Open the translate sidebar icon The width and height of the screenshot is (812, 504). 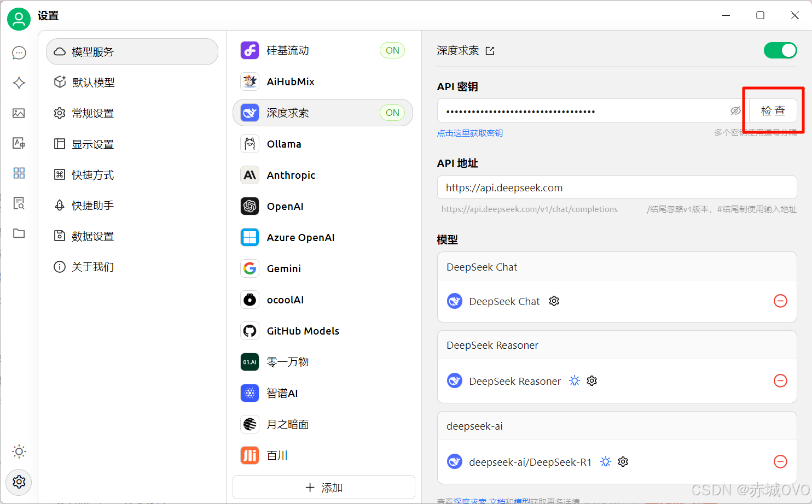click(x=19, y=143)
